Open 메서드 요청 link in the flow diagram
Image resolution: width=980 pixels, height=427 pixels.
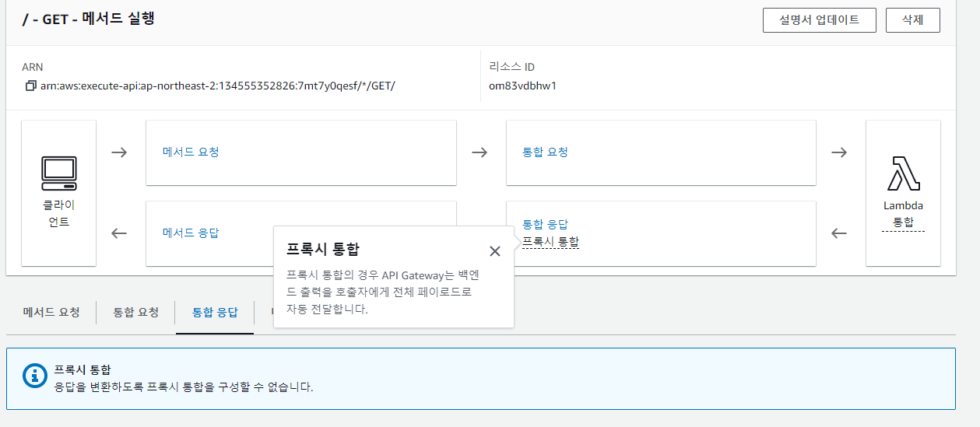pos(191,152)
